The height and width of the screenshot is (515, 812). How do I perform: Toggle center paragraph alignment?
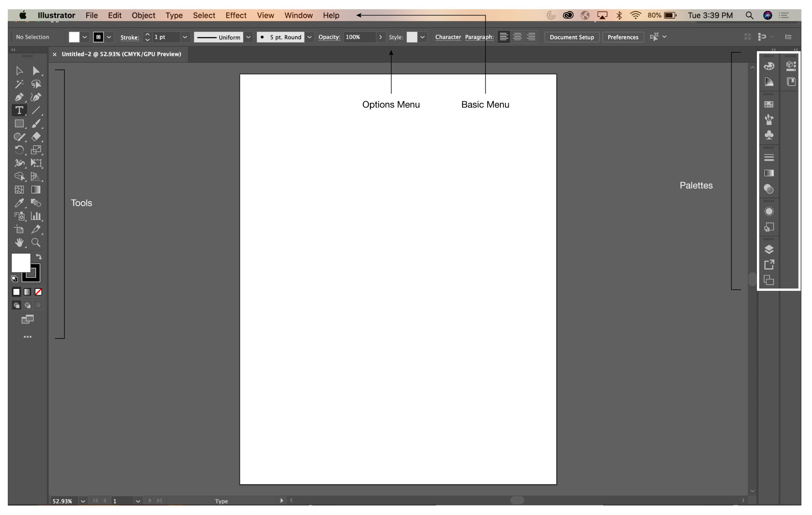(x=517, y=37)
